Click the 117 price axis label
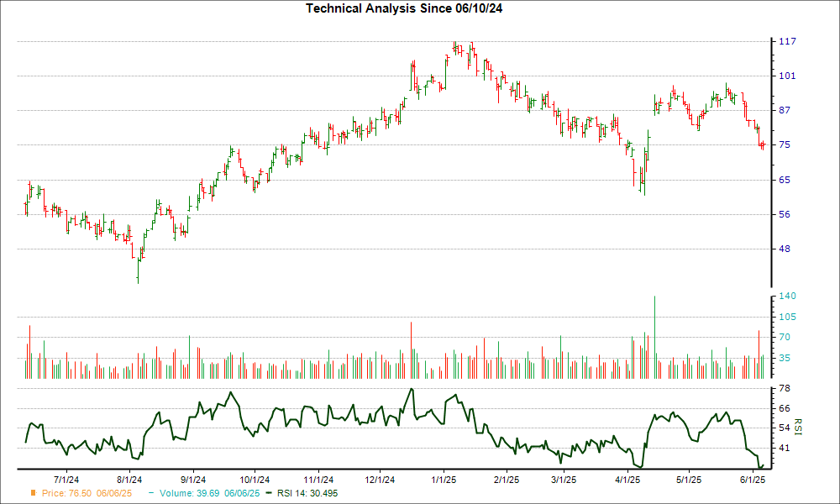The width and height of the screenshot is (840, 504). 787,41
